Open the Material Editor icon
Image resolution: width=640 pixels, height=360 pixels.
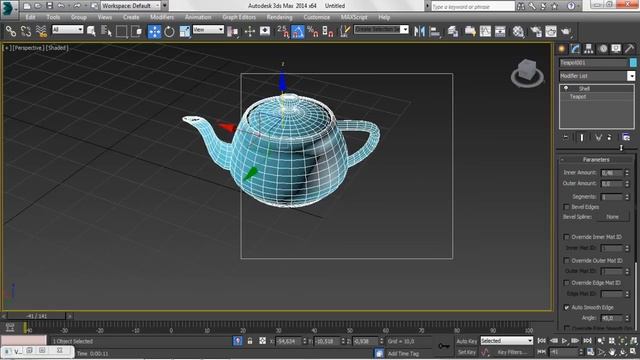(518, 31)
